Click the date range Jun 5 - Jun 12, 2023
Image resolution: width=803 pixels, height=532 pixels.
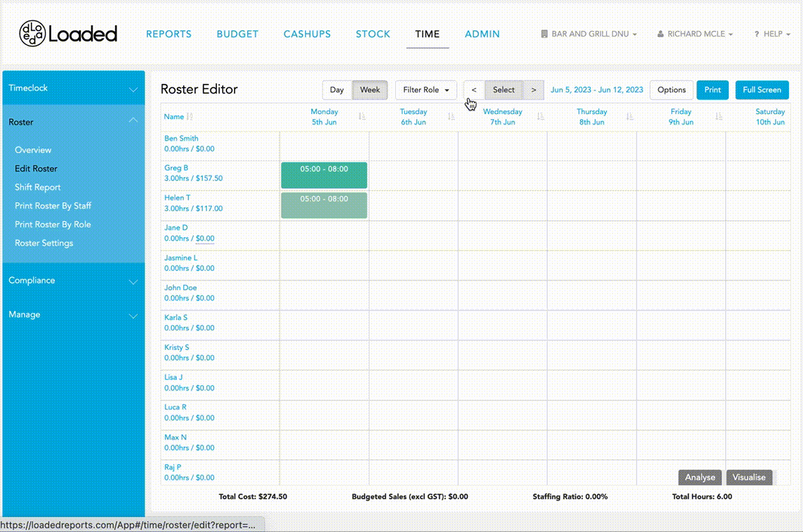tap(597, 90)
